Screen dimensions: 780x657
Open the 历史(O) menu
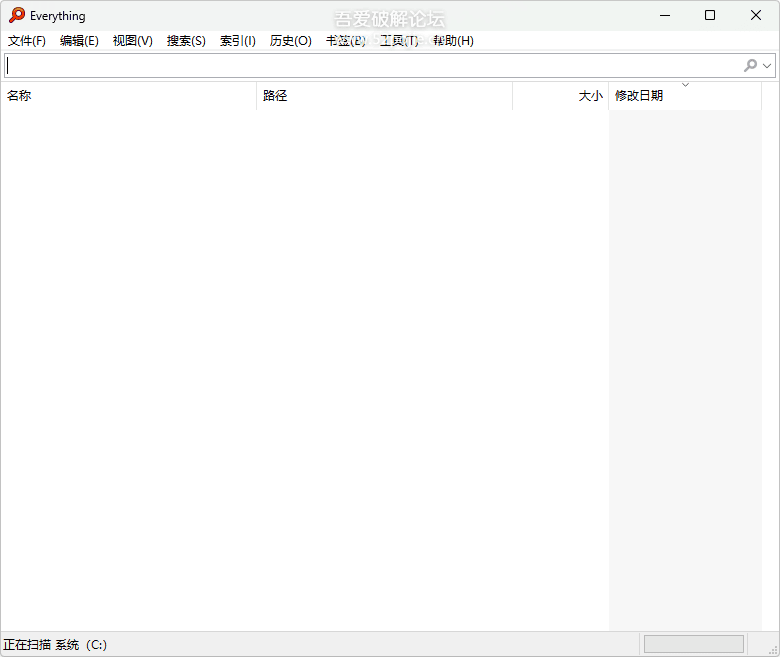(x=291, y=41)
